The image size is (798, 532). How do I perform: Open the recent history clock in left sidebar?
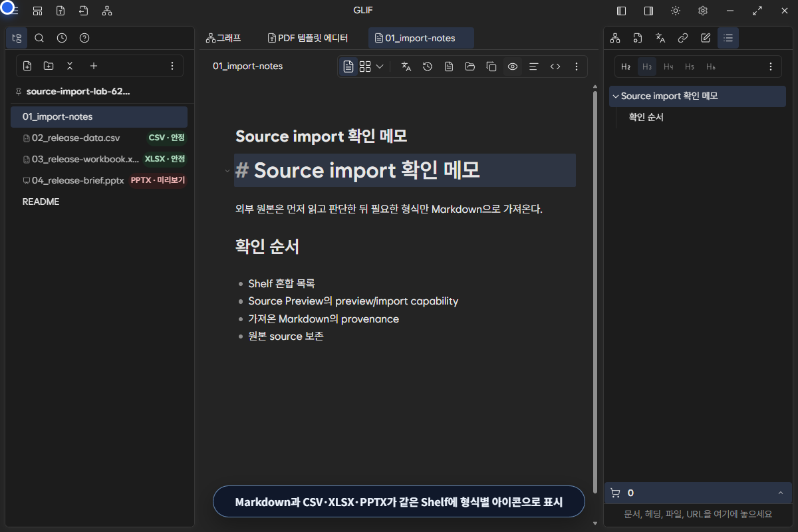click(x=62, y=38)
